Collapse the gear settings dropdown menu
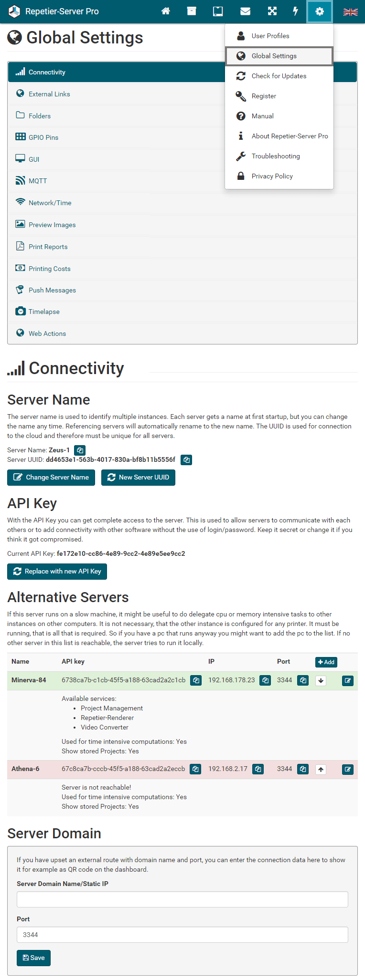365x980 pixels. click(320, 11)
